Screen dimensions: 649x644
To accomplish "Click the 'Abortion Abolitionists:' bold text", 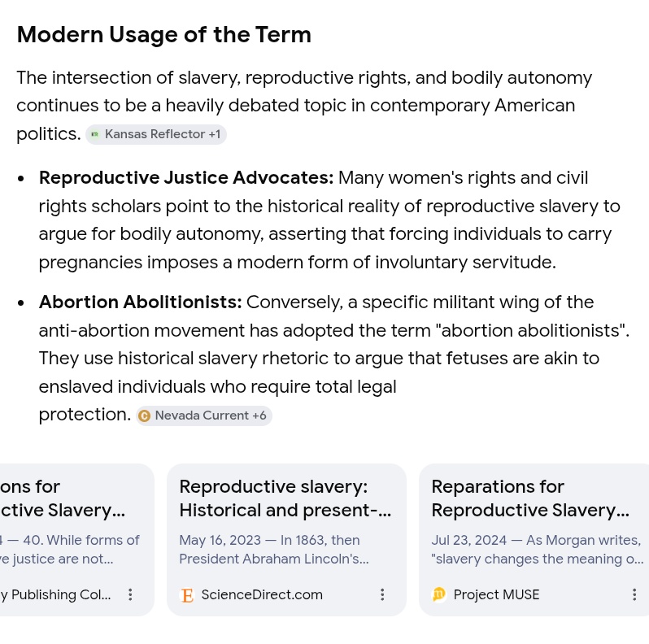I will 141,302.
